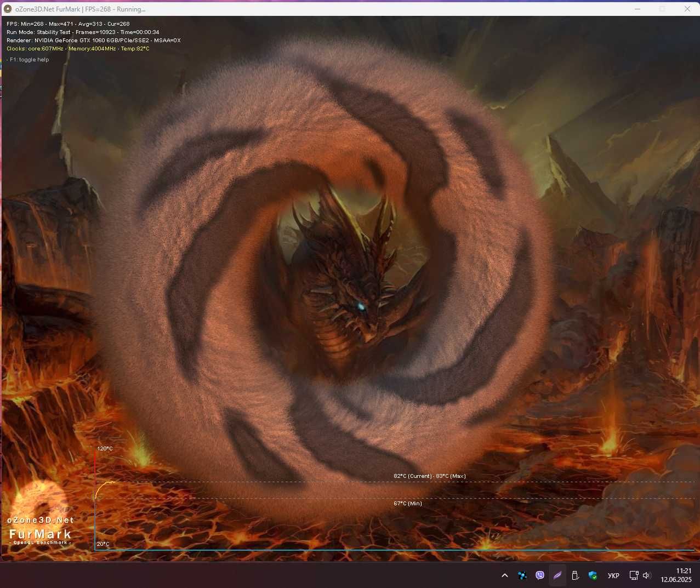700x588 pixels.
Task: Click the 'Run Mode: Stability Test' line
Action: tap(83, 32)
